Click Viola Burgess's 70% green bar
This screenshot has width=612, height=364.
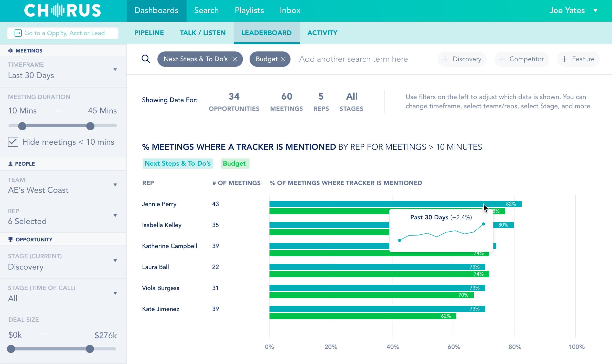click(x=371, y=295)
